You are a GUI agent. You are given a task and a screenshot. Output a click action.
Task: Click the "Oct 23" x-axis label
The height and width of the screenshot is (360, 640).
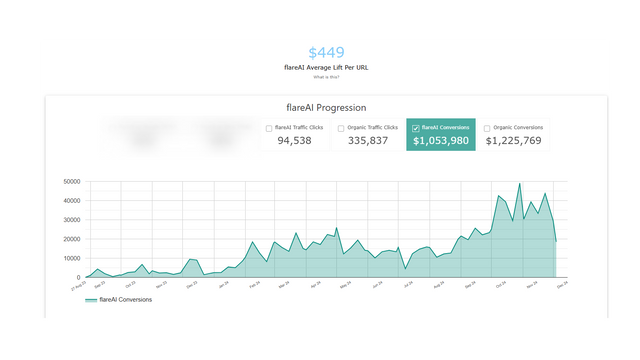[131, 285]
